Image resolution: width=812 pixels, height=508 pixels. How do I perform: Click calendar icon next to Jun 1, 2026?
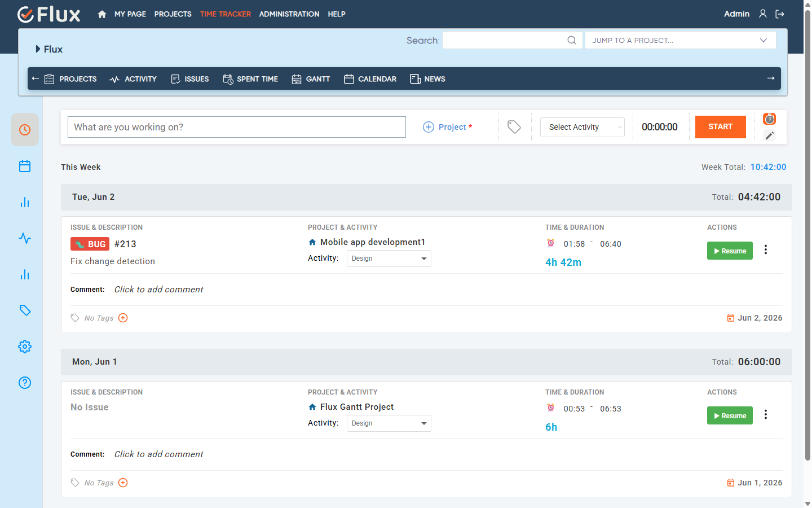(x=731, y=483)
